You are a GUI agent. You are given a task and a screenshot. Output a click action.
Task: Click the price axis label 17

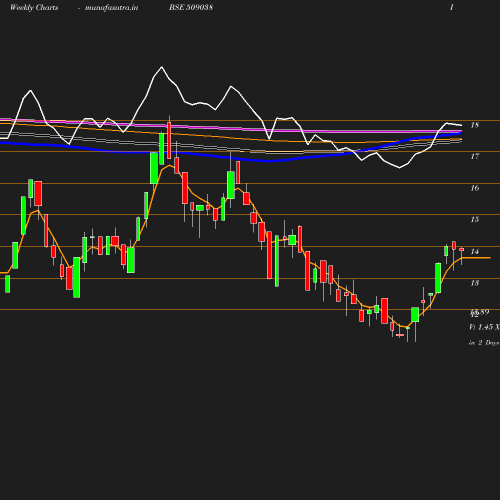[475, 157]
